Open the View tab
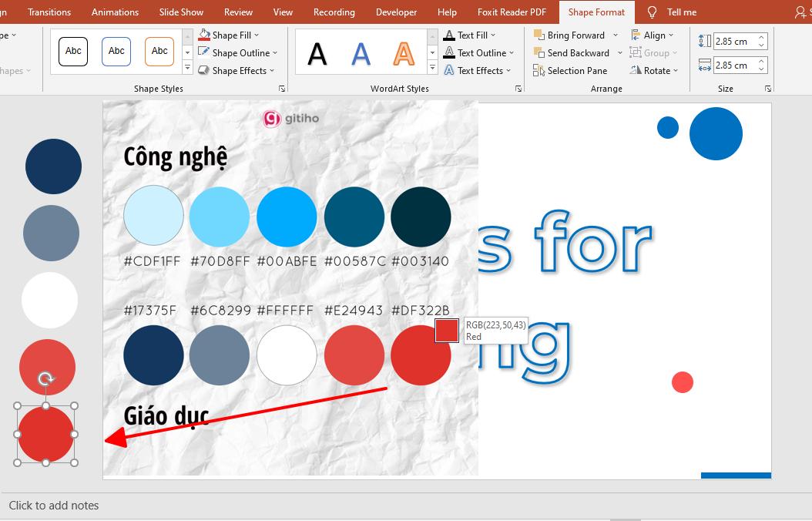The height and width of the screenshot is (521, 812). point(283,12)
